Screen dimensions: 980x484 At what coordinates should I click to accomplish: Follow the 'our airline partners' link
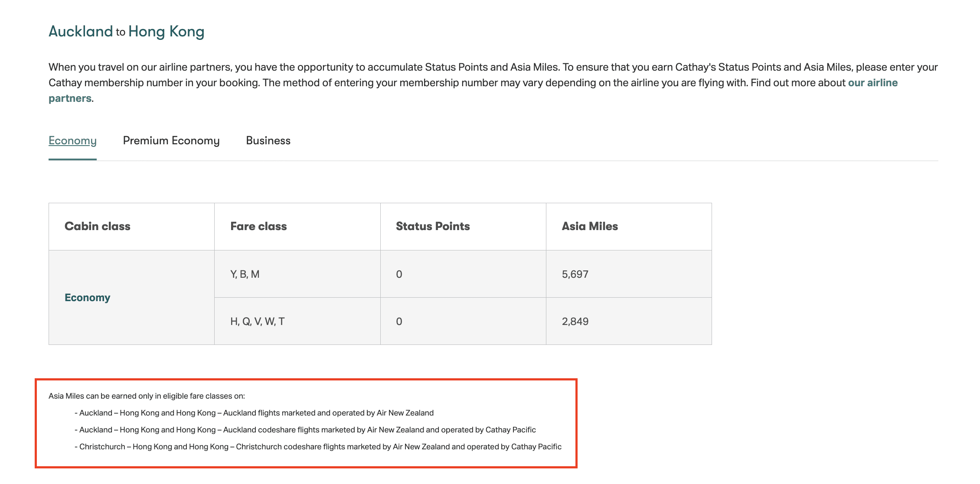pos(872,83)
